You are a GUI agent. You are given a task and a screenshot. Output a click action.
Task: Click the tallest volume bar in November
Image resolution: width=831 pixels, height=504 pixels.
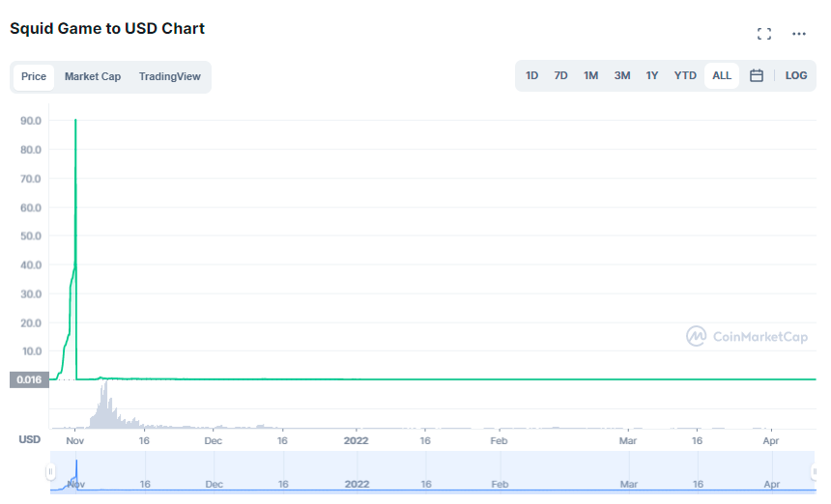[x=105, y=405]
